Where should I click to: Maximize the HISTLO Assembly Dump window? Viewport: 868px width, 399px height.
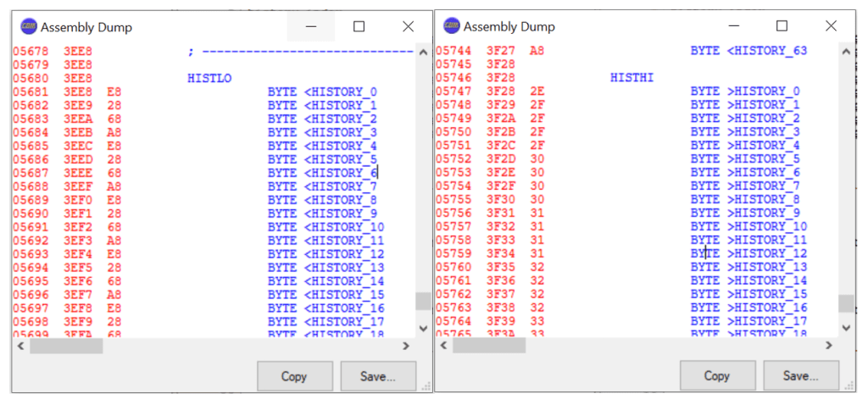[x=359, y=26]
